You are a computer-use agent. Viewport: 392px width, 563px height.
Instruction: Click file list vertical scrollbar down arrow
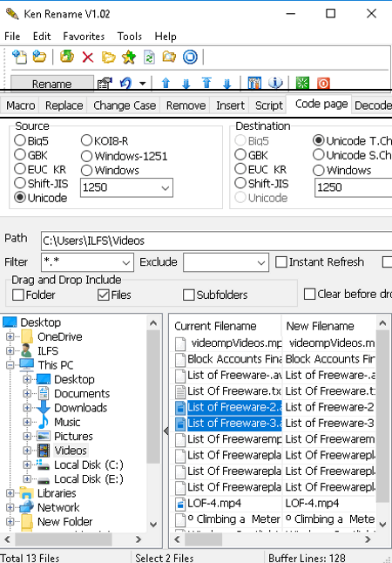tap(382, 525)
